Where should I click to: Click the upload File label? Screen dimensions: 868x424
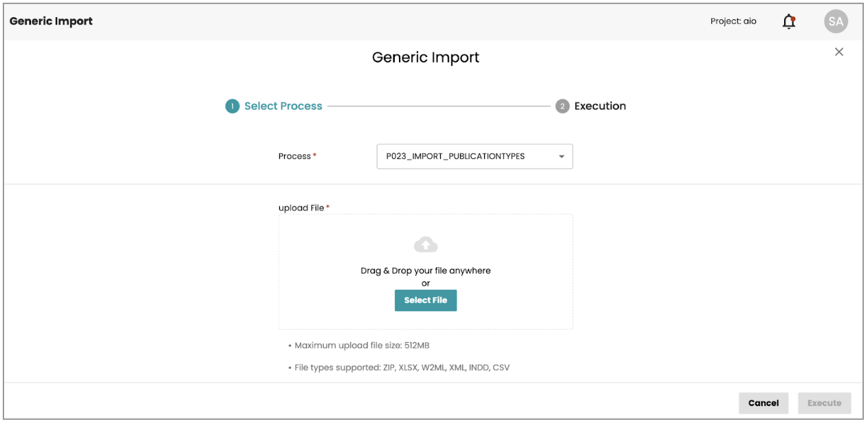coord(301,208)
